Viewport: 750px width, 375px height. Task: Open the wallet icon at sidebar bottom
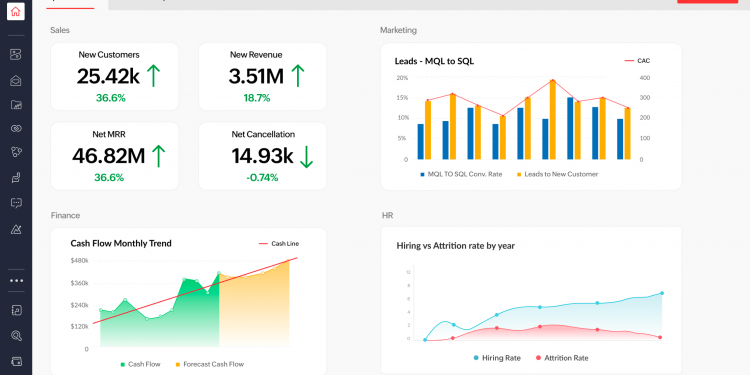(16, 361)
